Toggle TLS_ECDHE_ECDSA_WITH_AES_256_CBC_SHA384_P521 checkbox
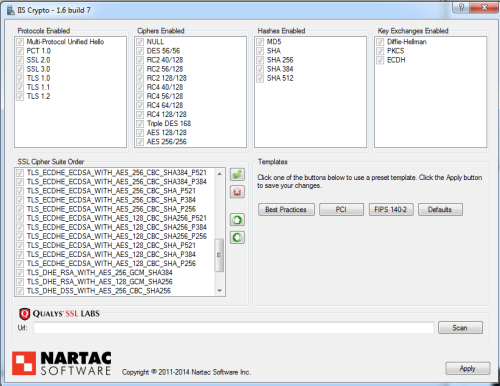Viewport: 500px width, 386px height. (x=20, y=173)
